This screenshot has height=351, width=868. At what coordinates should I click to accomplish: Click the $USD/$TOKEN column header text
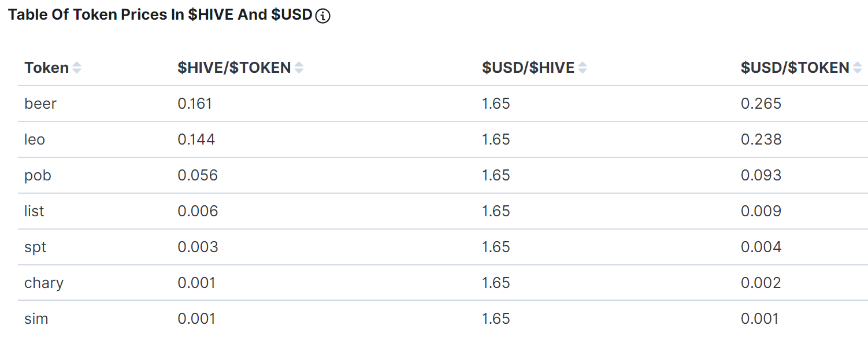[795, 68]
